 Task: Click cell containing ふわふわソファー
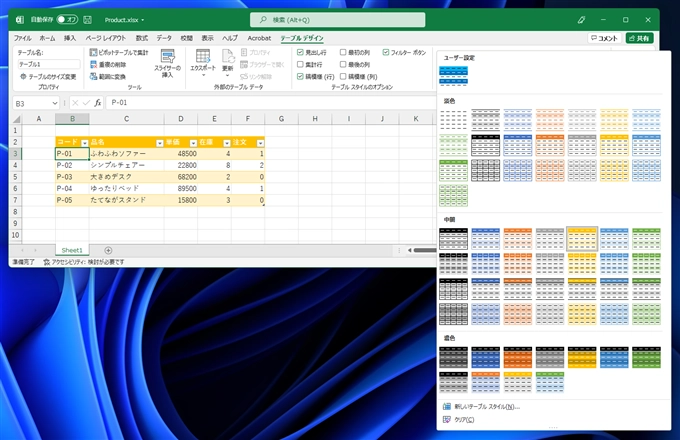[x=126, y=153]
